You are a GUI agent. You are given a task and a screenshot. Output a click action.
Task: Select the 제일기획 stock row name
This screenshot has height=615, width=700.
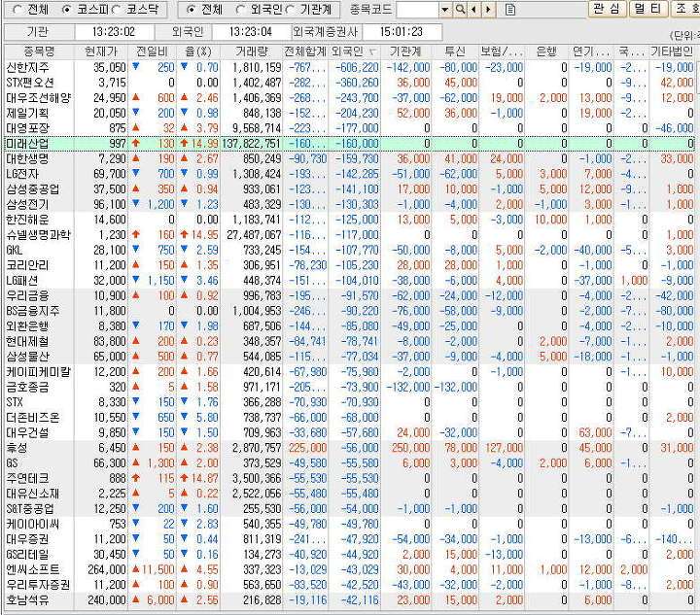click(x=27, y=114)
